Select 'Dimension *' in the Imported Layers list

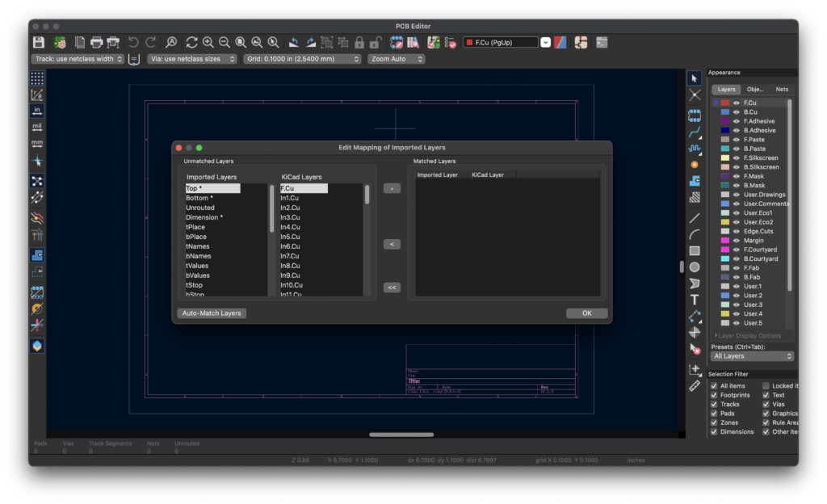(204, 217)
